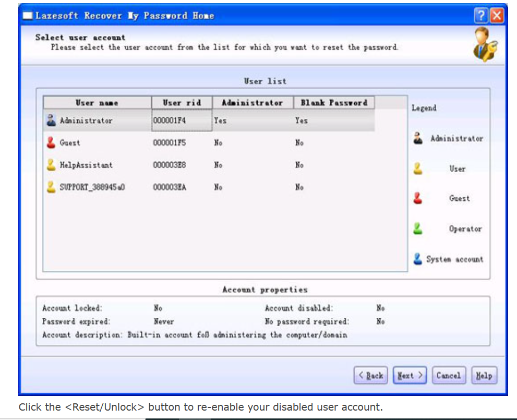Screen dimensions: 517x420
Task: Click the red Guest user icon in list
Action: [x=51, y=142]
